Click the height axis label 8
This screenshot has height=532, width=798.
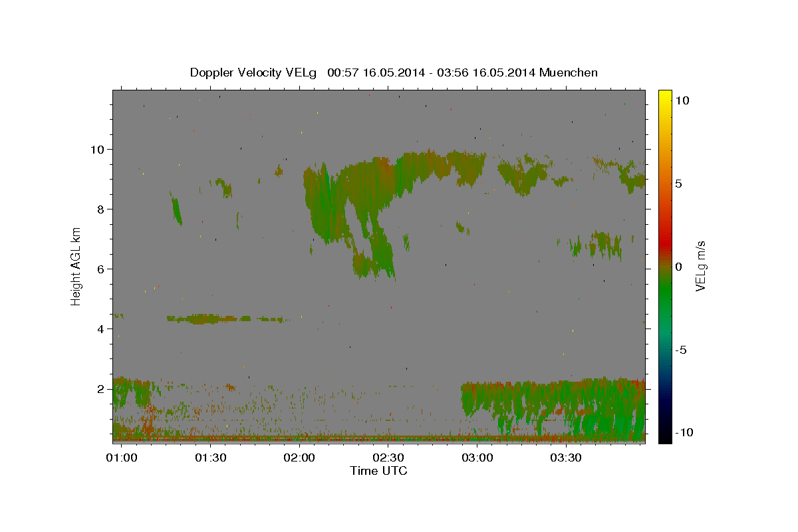tap(101, 209)
